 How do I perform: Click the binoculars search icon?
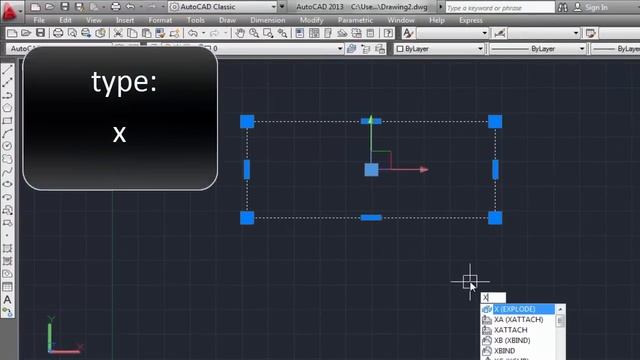tap(562, 7)
